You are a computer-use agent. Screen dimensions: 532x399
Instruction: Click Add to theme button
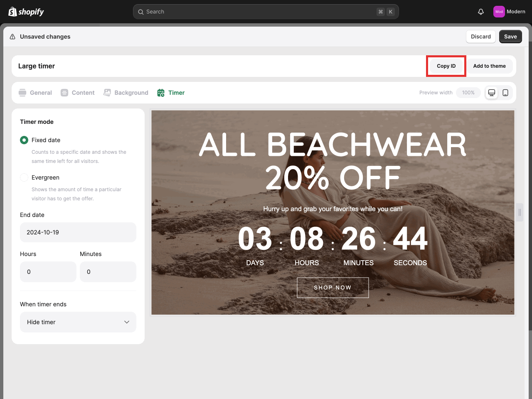[x=489, y=66]
